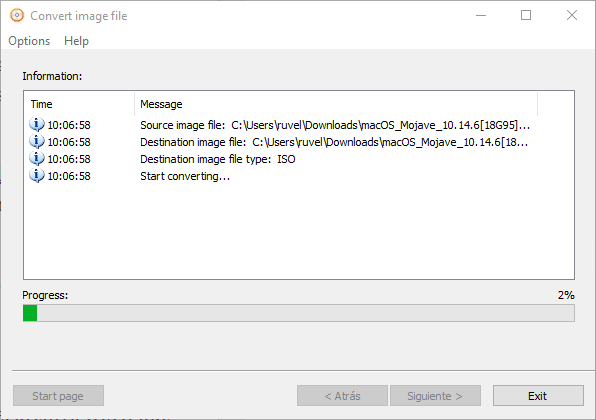Viewport: 596px width, 420px height.
Task: Open the Options menu
Action: [29, 41]
